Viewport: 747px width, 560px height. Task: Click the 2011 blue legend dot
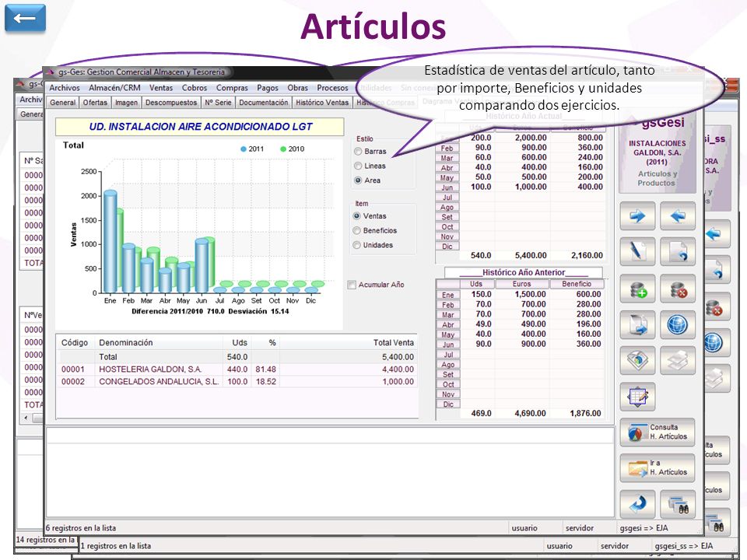tap(244, 149)
